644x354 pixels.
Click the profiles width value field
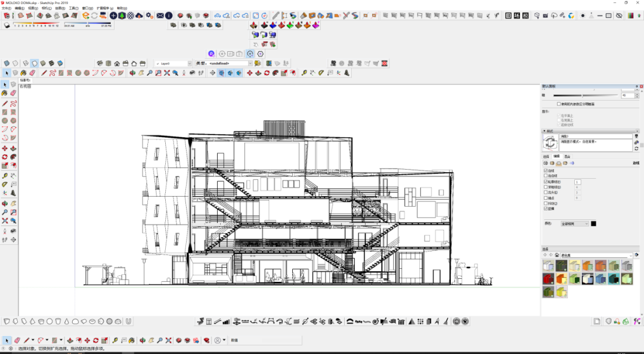(577, 182)
